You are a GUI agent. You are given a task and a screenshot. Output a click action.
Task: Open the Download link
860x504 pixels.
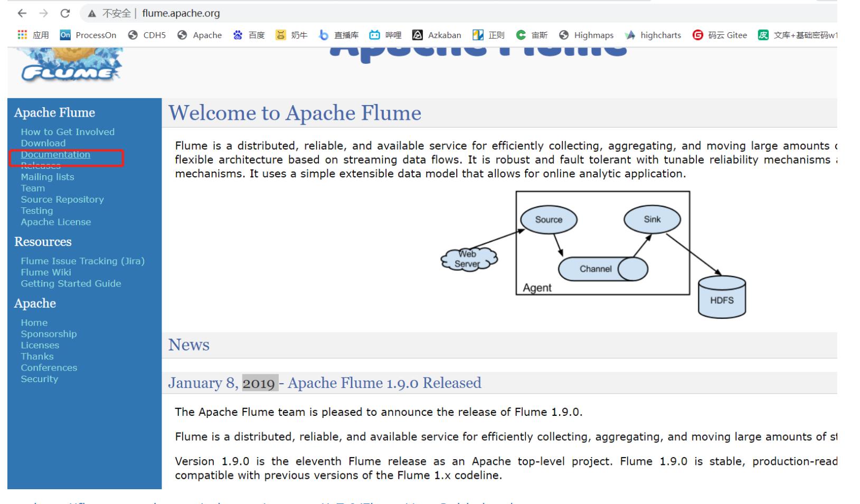coord(43,143)
